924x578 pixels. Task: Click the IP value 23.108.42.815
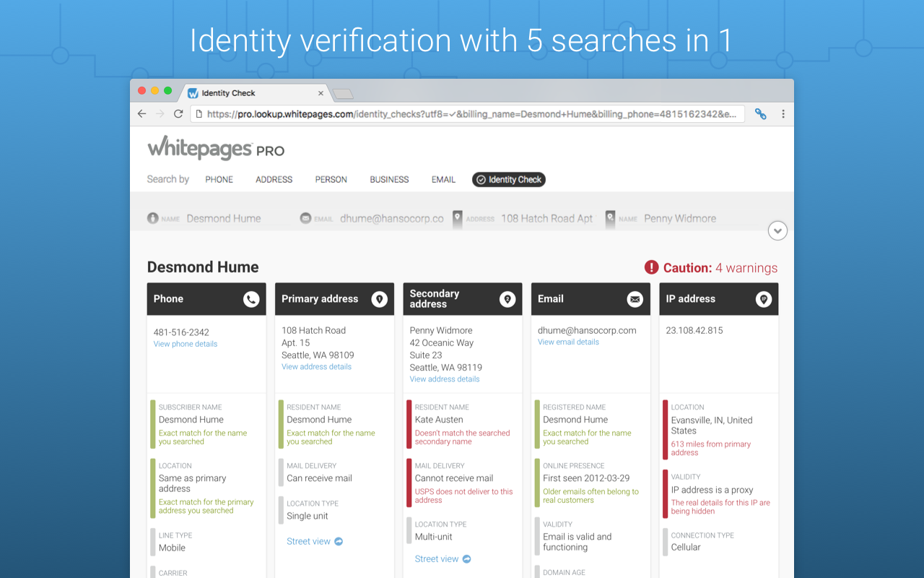694,330
